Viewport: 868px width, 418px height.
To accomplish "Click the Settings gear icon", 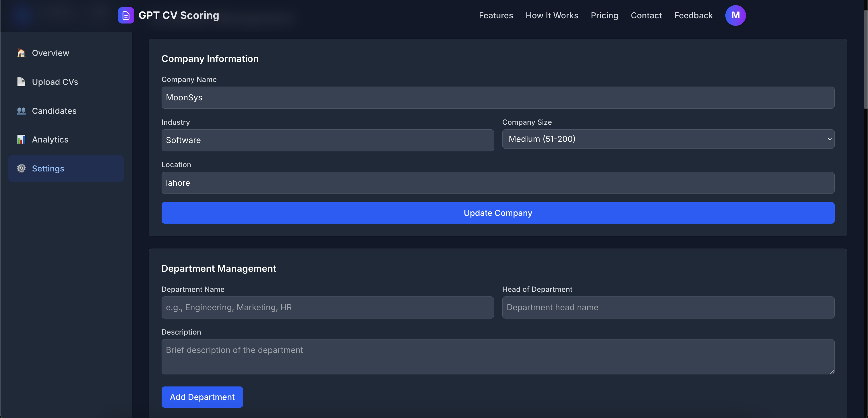I will (x=21, y=168).
